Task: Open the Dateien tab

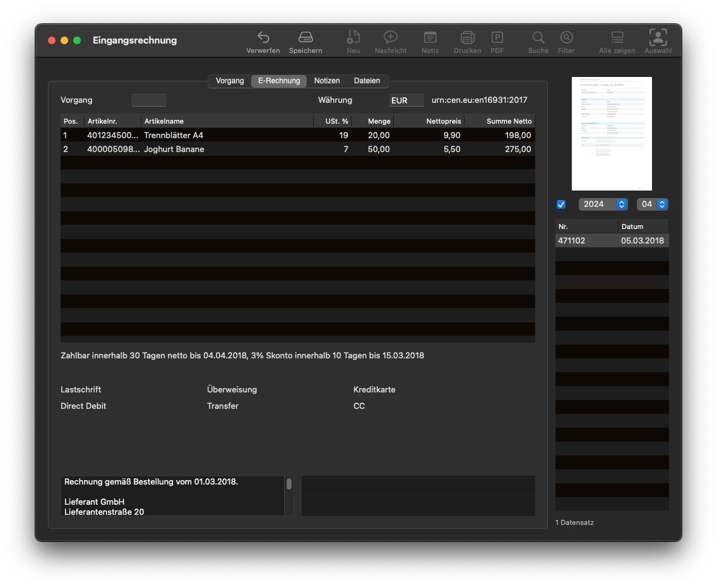Action: tap(367, 81)
